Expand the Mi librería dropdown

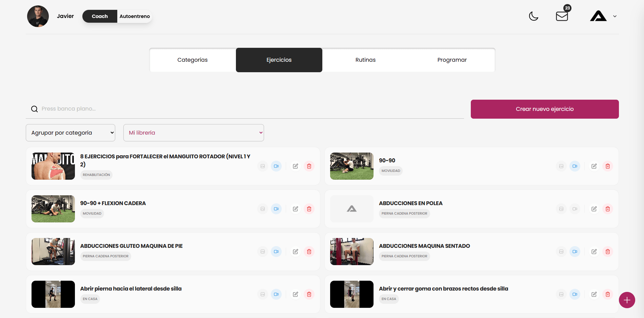point(194,133)
